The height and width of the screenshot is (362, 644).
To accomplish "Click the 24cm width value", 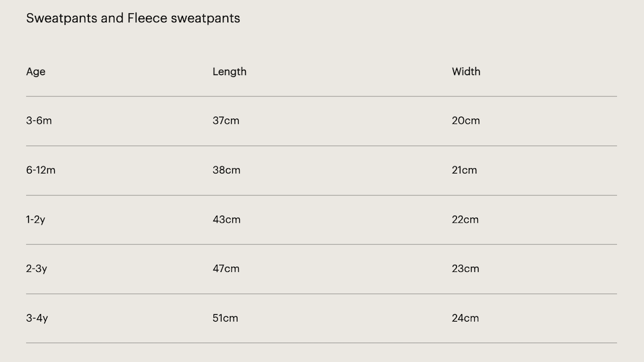I will click(465, 318).
